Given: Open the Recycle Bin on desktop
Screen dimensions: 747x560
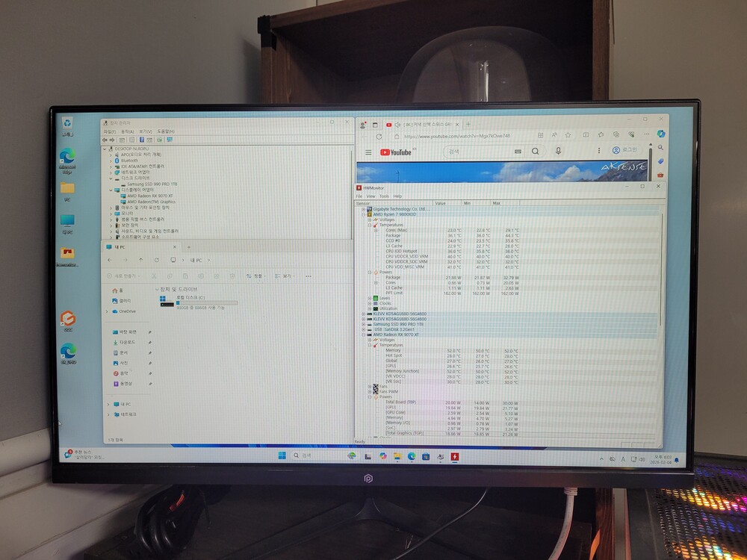Looking at the screenshot, I should point(67,123).
